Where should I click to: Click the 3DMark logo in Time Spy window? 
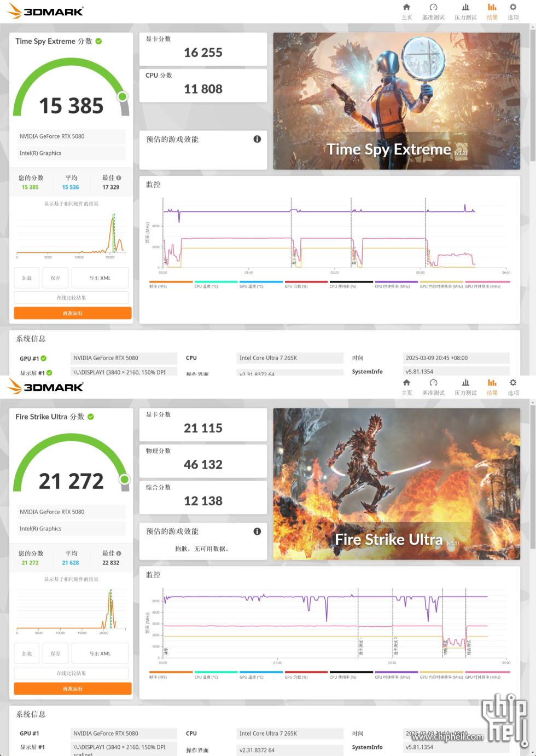pyautogui.click(x=45, y=11)
